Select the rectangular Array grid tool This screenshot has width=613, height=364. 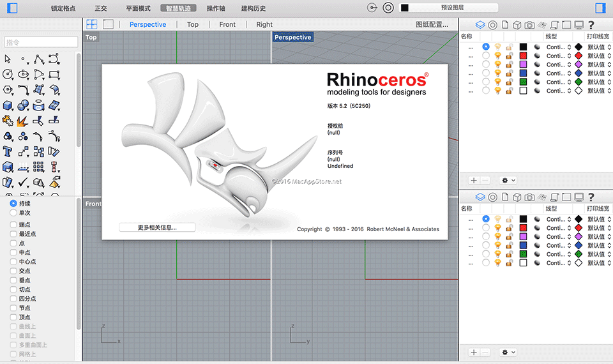[x=38, y=167]
